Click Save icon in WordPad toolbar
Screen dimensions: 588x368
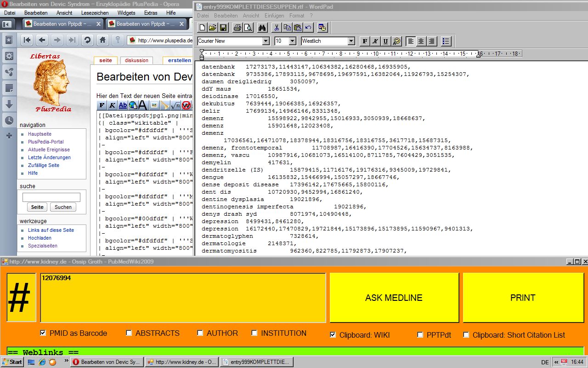[x=223, y=28]
